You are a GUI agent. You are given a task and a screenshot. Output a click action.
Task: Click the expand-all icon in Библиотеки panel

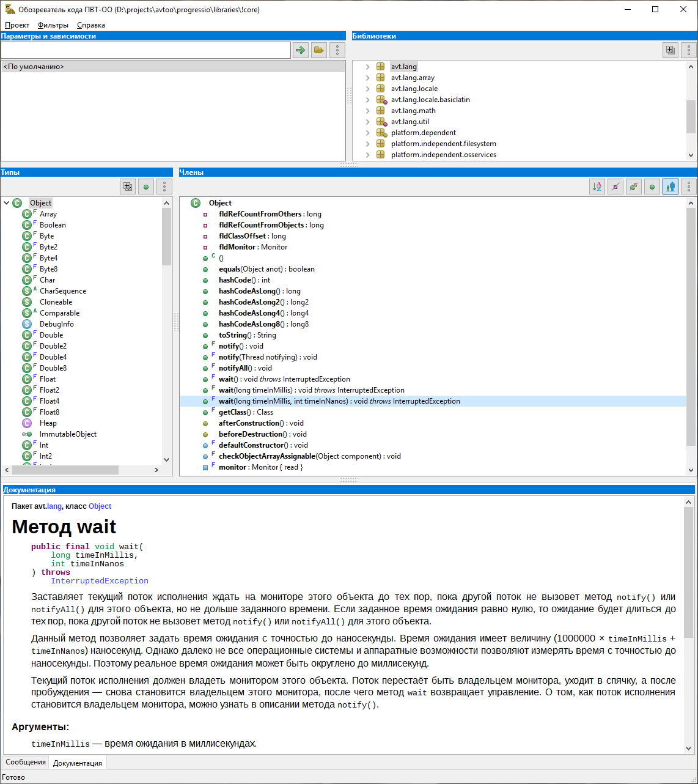coord(670,50)
